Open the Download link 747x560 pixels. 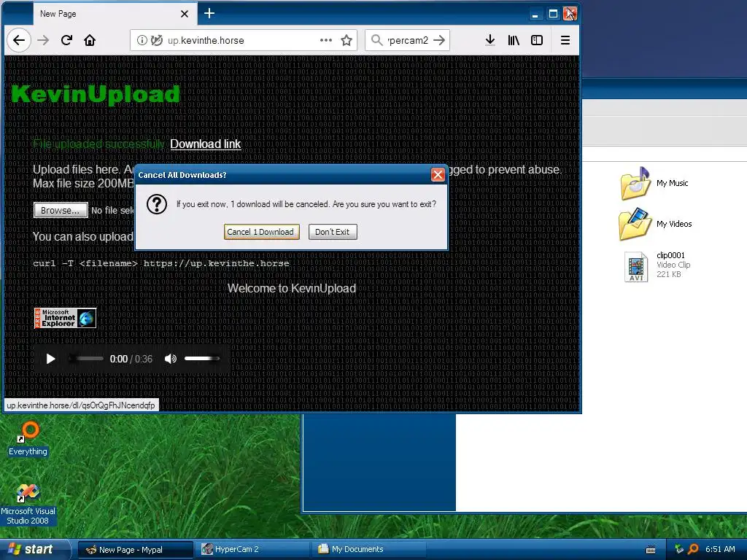(x=205, y=144)
